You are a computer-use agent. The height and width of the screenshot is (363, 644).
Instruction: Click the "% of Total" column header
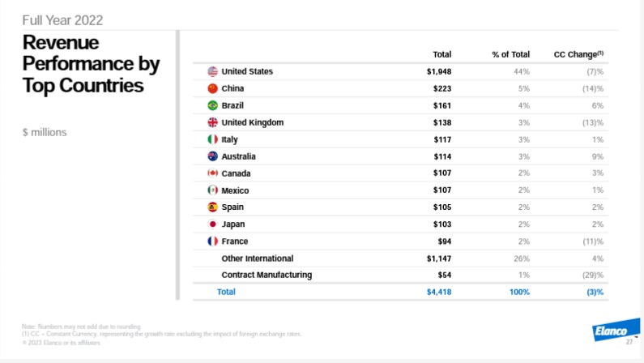510,54
